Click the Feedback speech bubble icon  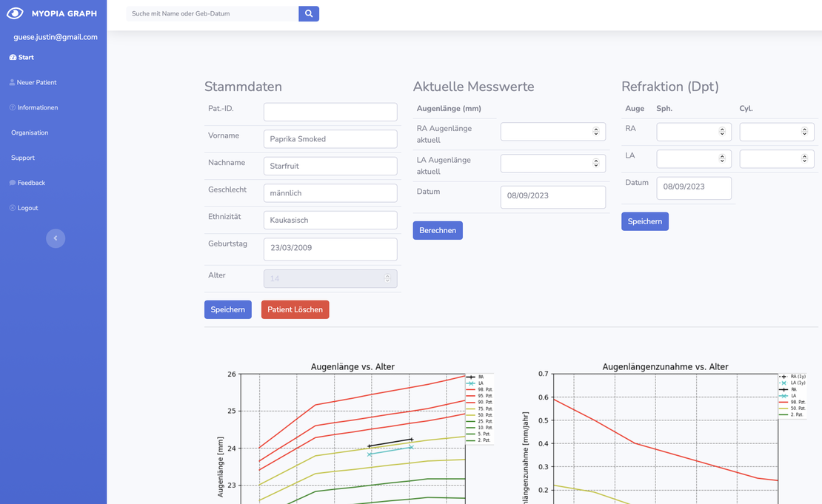coord(11,183)
